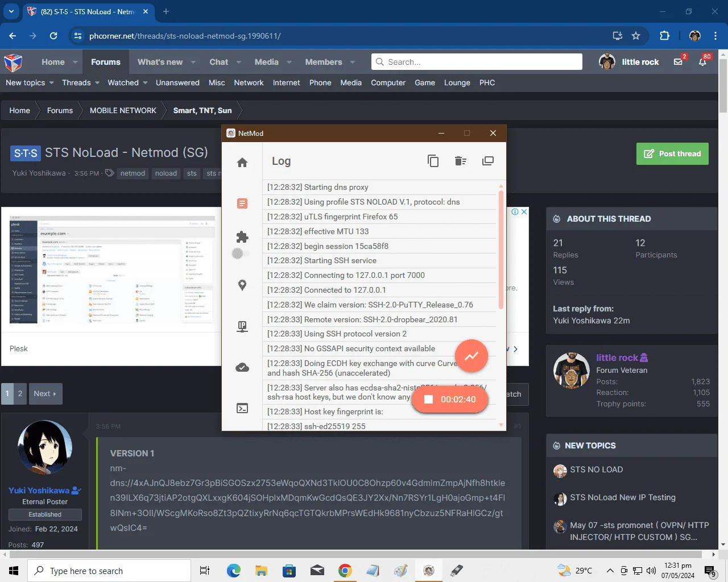Screen dimensions: 728x582
Task: Bookmark this page with the star icon
Action: pos(636,36)
